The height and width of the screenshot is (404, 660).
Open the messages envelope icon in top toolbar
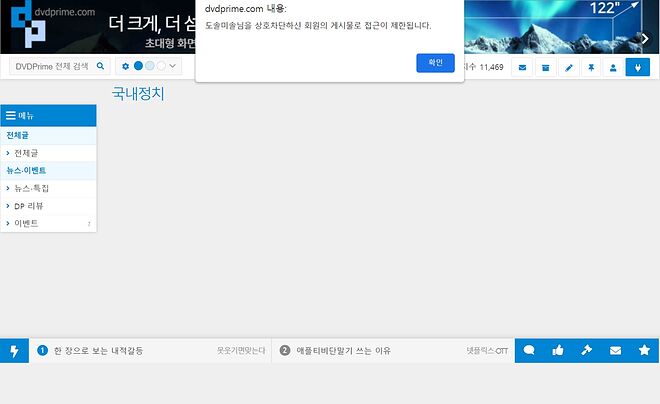coord(522,67)
